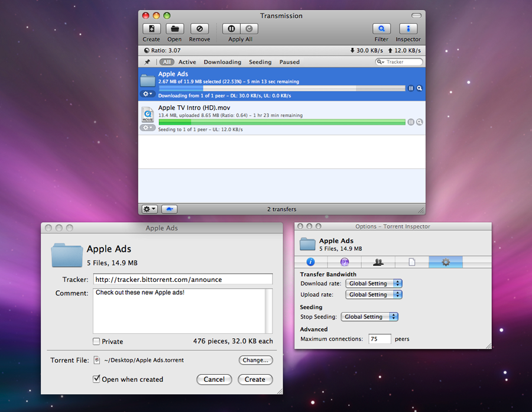Enable the Private checkbox
532x412 pixels.
pyautogui.click(x=96, y=342)
